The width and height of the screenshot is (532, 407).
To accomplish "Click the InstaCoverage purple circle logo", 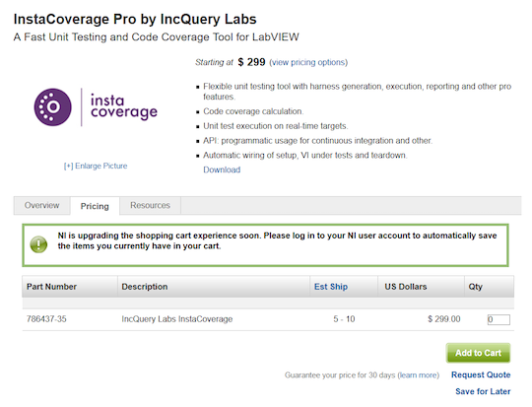I will (x=53, y=107).
